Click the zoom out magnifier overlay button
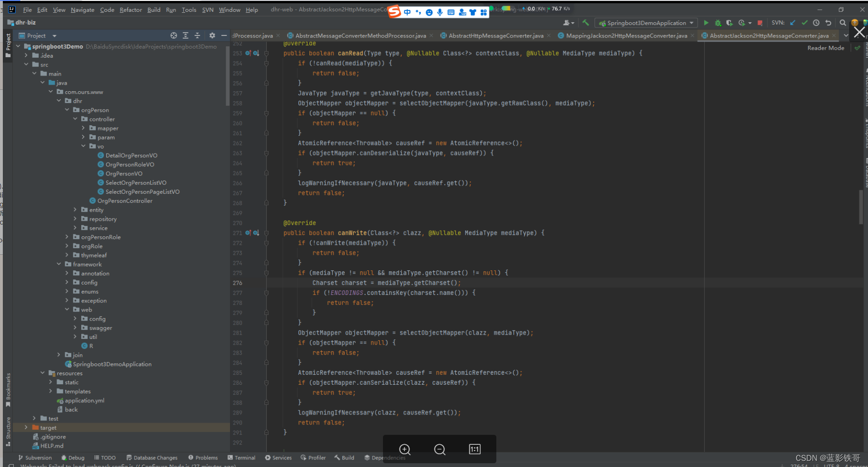The image size is (868, 467). pos(440,450)
